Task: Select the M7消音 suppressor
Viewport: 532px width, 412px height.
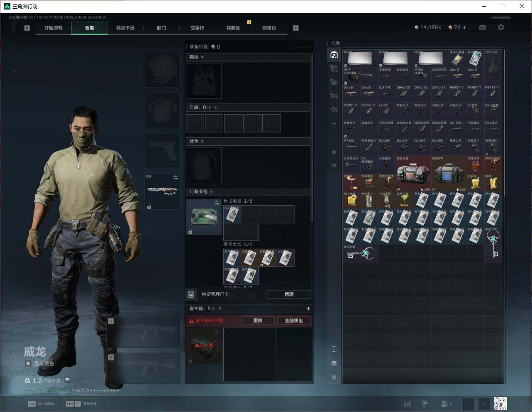Action: 351,147
